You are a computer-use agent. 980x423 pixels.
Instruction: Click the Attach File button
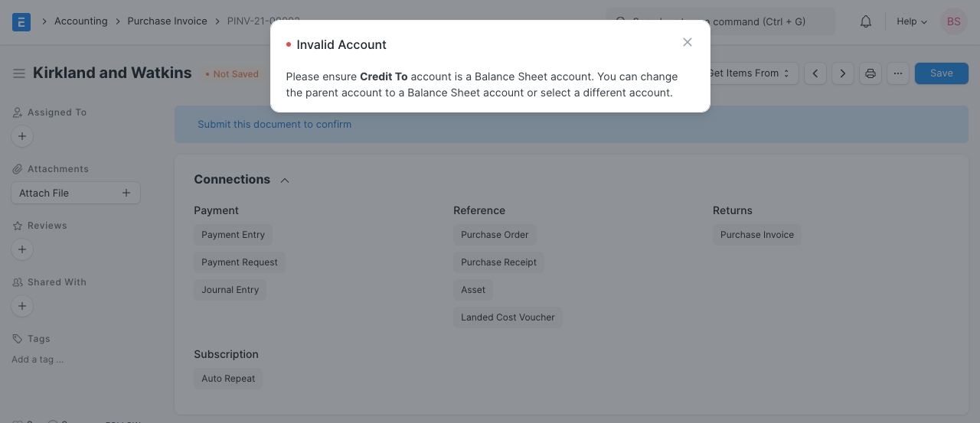point(75,193)
